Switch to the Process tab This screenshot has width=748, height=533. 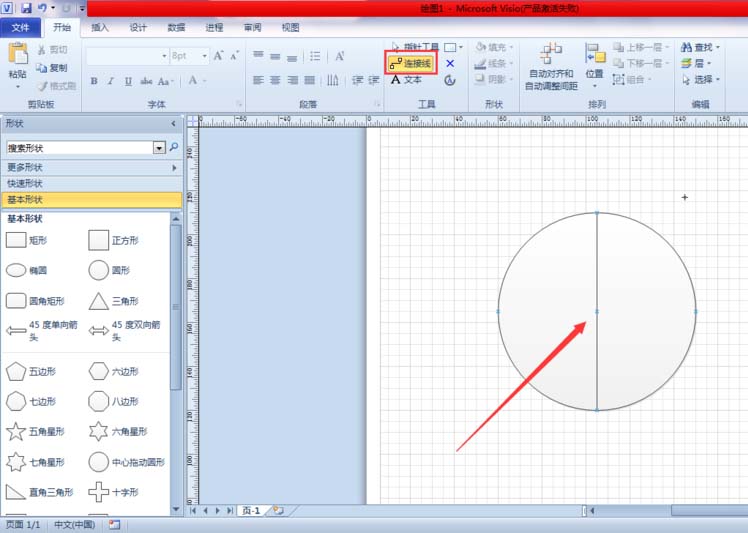pyautogui.click(x=214, y=27)
